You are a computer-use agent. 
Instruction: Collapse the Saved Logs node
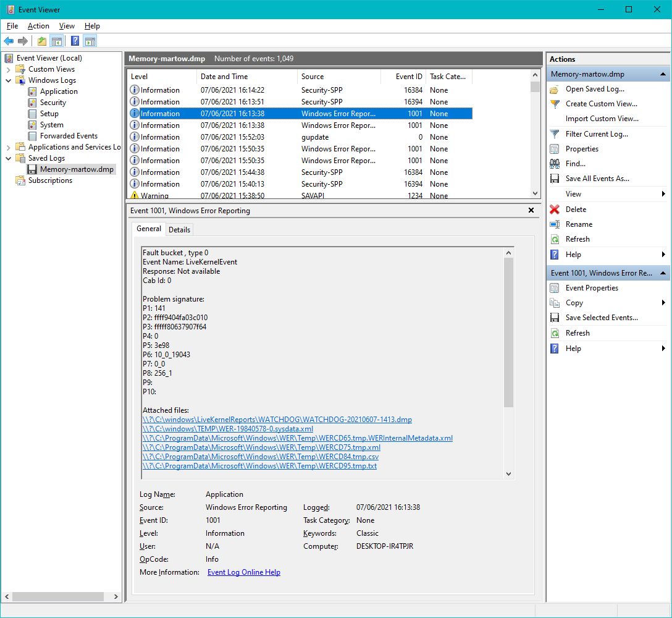click(8, 158)
